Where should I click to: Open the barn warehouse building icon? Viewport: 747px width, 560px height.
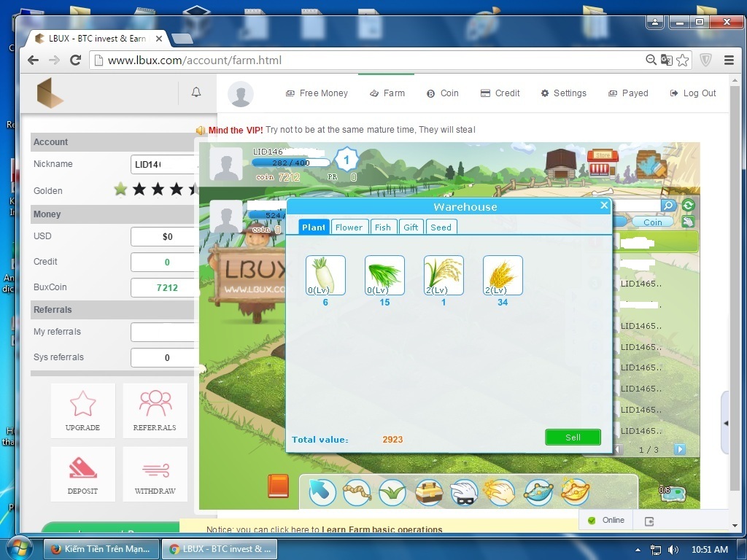pos(561,164)
